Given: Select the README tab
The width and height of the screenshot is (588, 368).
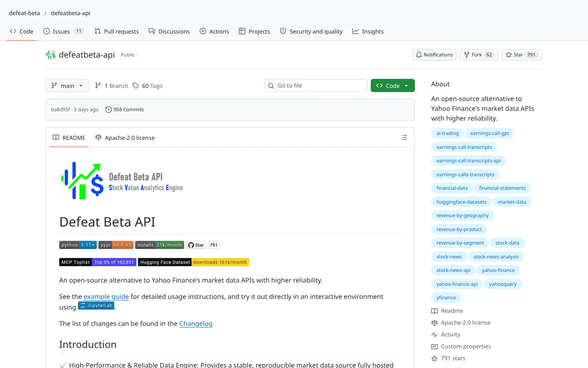Looking at the screenshot, I should [x=69, y=138].
